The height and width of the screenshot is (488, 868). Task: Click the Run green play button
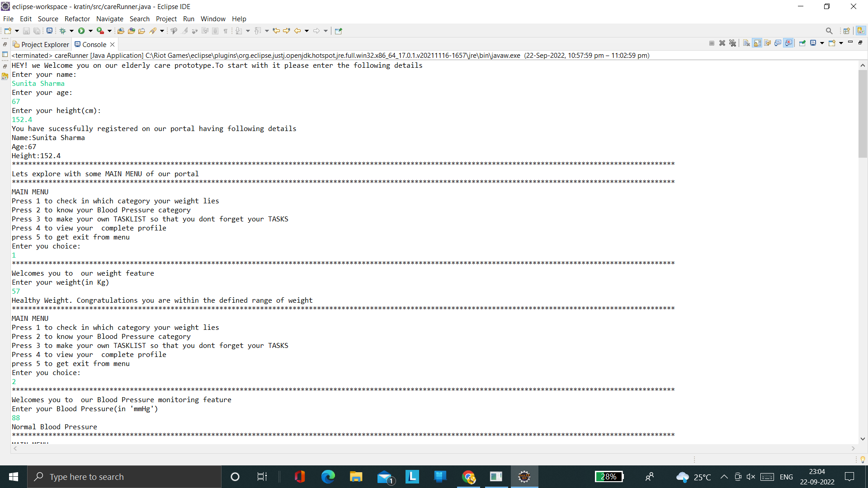click(x=81, y=31)
